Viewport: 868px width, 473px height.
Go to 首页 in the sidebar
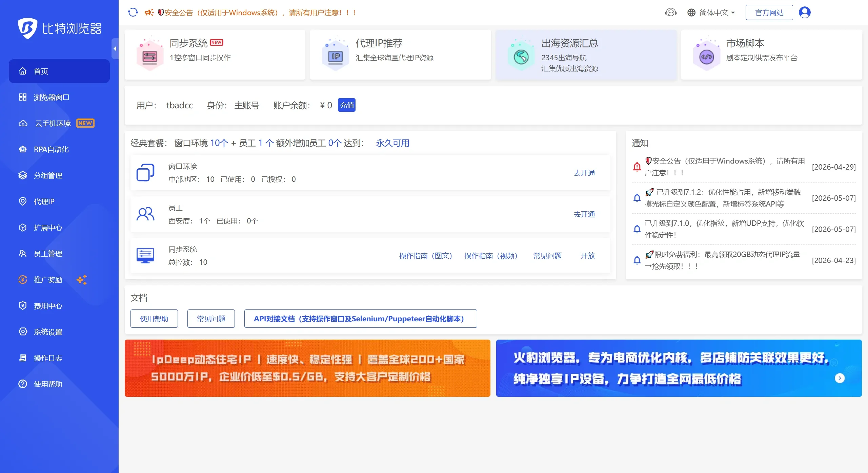point(59,71)
